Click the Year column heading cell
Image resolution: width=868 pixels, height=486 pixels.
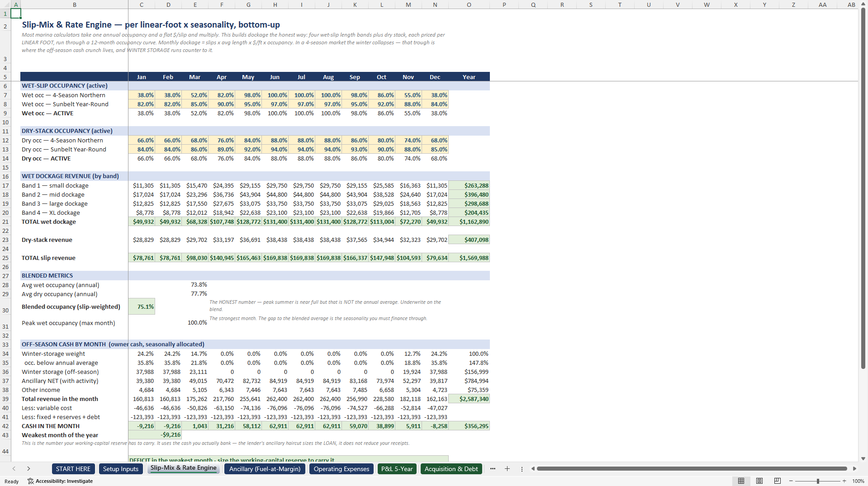tap(469, 77)
